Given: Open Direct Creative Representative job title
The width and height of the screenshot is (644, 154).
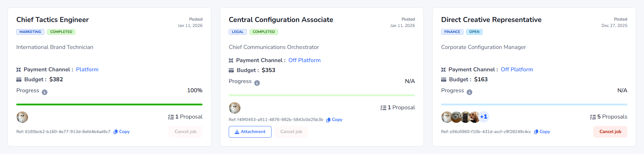Looking at the screenshot, I should click(x=491, y=20).
